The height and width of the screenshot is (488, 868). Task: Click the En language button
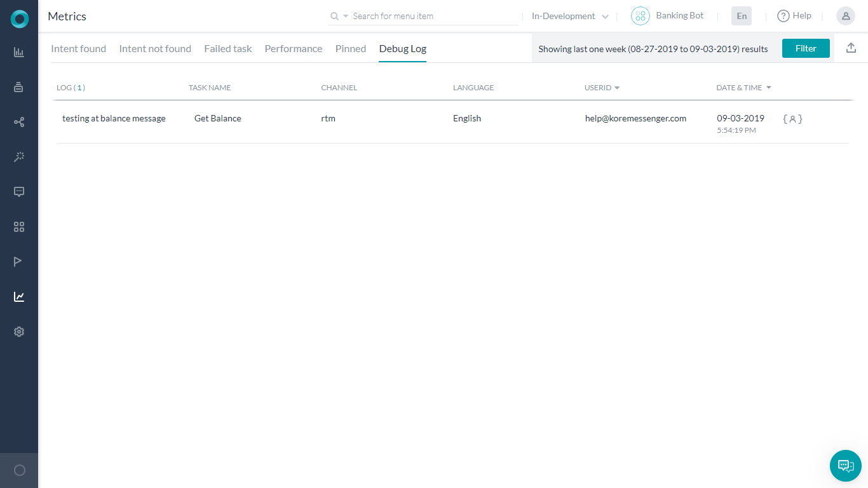coord(742,16)
